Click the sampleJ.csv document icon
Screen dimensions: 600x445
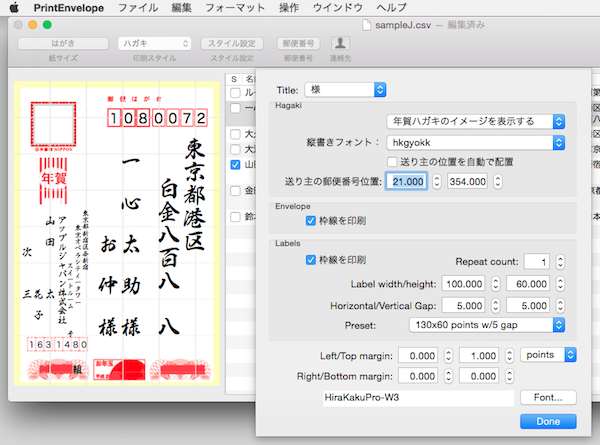[367, 25]
